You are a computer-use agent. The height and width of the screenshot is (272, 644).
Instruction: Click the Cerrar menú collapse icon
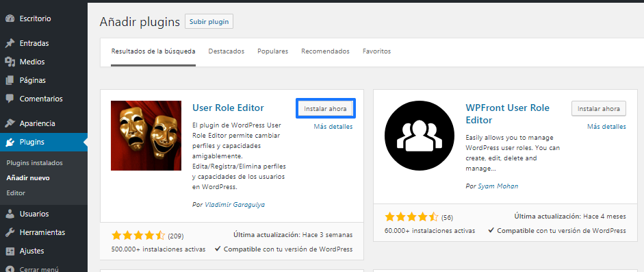(10, 269)
